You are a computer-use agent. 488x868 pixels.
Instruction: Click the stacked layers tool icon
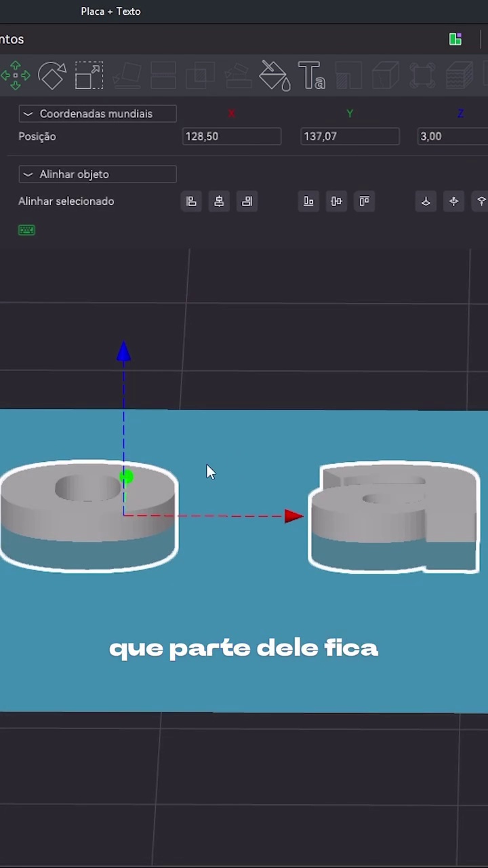coord(460,75)
